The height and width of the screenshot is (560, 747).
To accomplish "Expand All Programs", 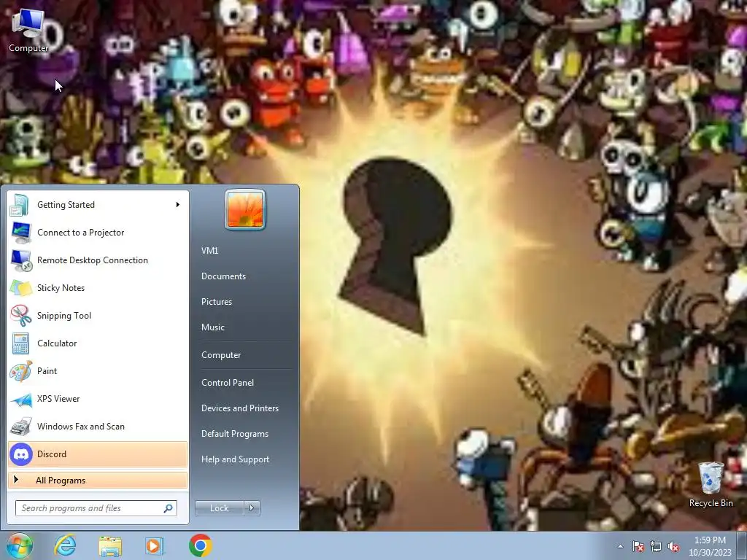I will (98, 480).
